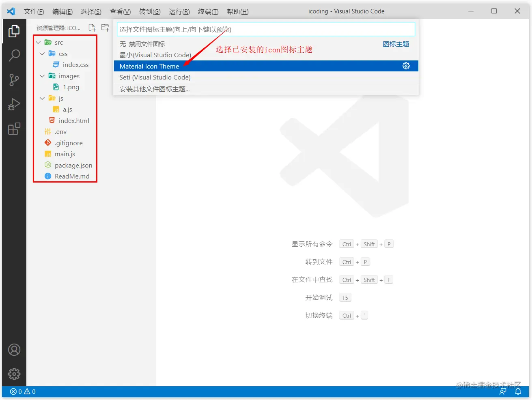Open the Extensions view
532x400 pixels.
14,129
